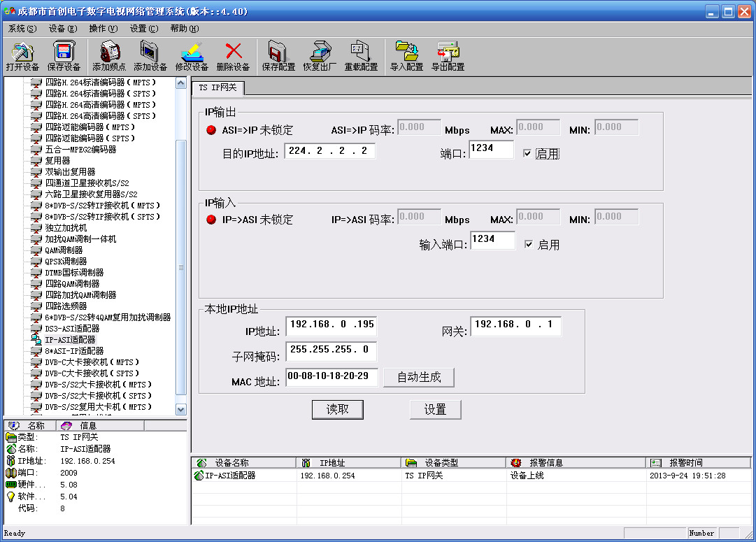This screenshot has width=756, height=542.
Task: Click the IP输出 端口 input field
Action: click(491, 149)
